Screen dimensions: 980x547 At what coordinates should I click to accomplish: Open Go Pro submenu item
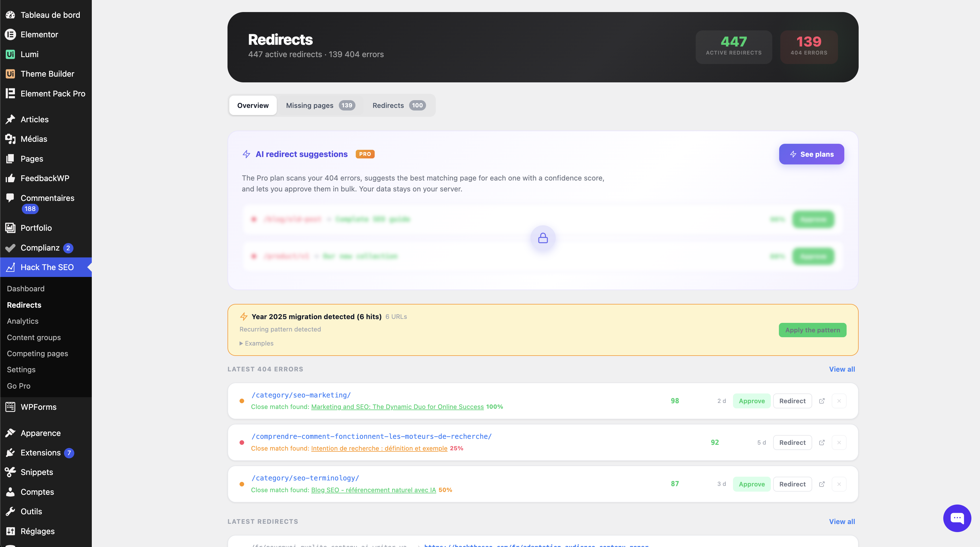pos(19,386)
